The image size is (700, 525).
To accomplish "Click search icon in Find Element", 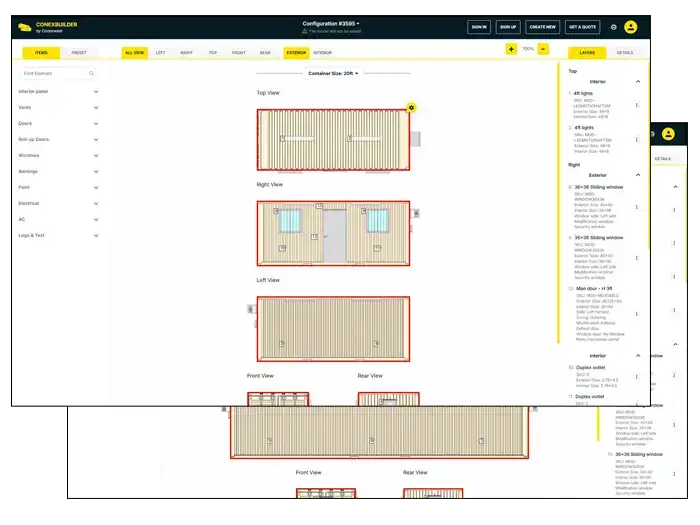I will click(x=91, y=73).
